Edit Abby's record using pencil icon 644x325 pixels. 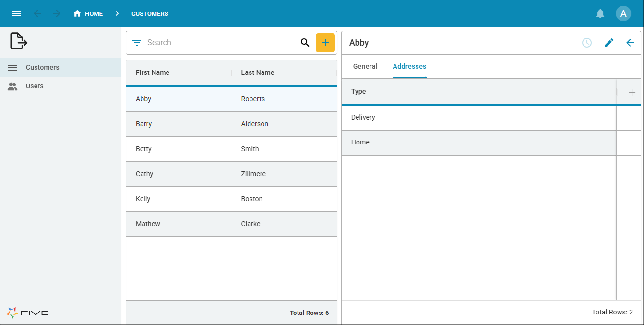pyautogui.click(x=608, y=43)
